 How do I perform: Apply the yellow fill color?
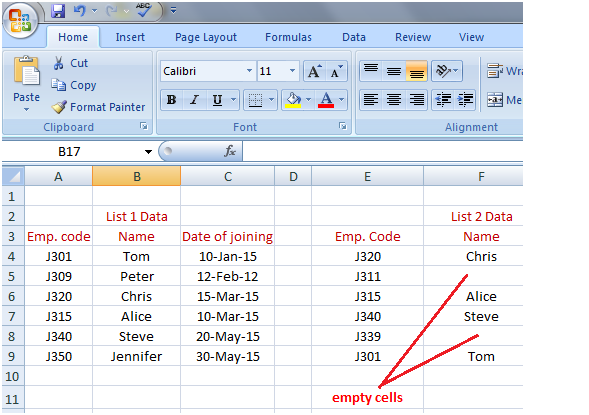293,100
